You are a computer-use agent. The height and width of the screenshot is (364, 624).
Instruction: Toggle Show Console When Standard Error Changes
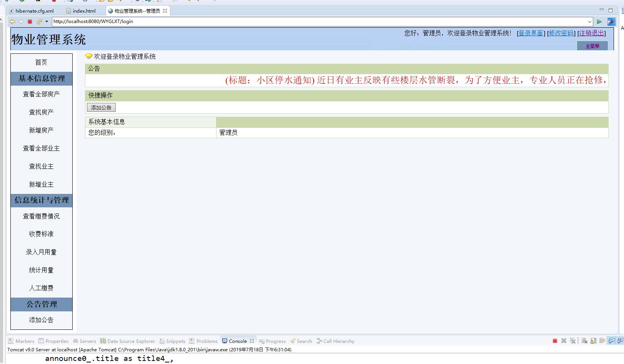pos(620,341)
